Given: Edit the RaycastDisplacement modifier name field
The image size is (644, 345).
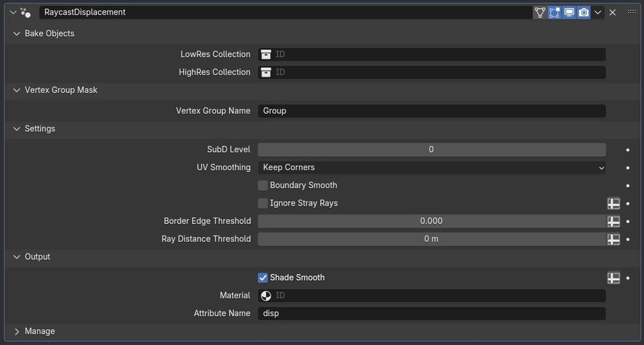Looking at the screenshot, I should click(285, 12).
